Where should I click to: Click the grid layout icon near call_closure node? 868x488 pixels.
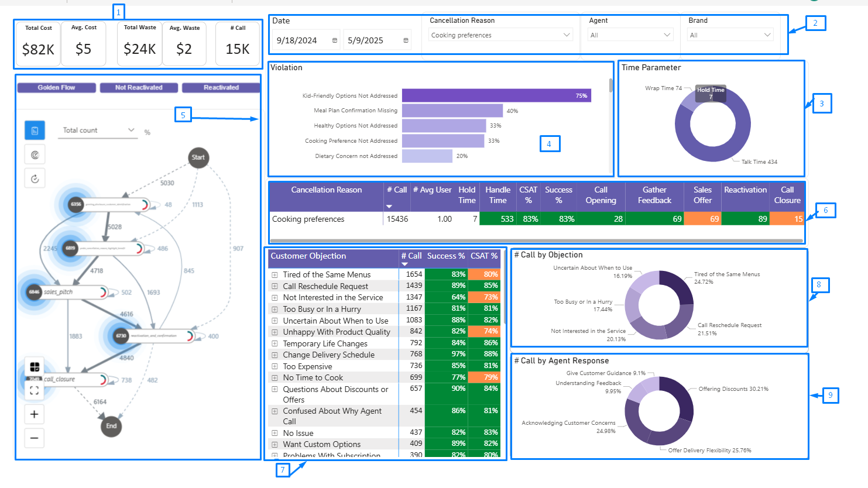tap(35, 366)
